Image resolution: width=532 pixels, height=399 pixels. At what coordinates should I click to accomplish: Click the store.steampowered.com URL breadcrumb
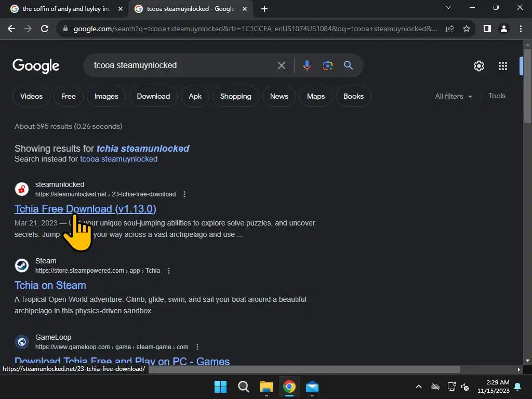[98, 271]
